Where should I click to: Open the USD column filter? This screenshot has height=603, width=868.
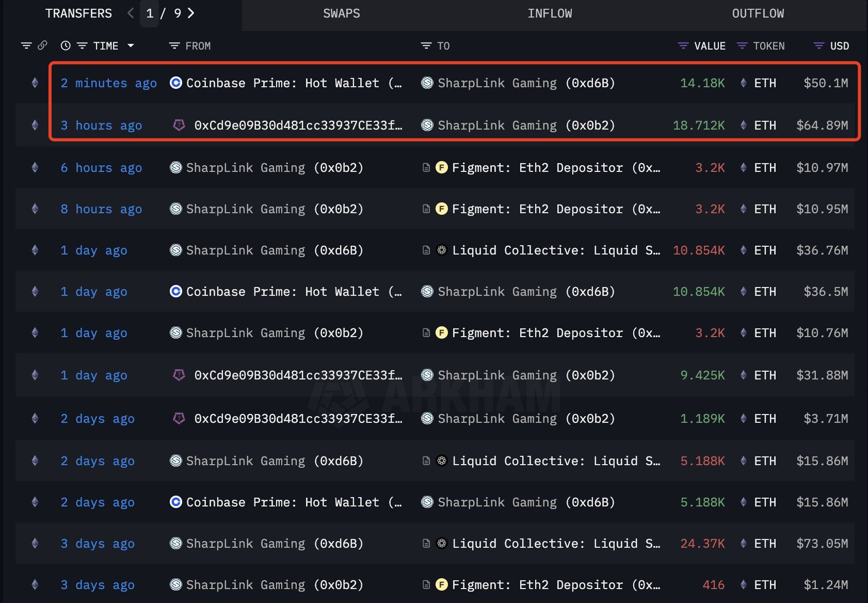(819, 46)
